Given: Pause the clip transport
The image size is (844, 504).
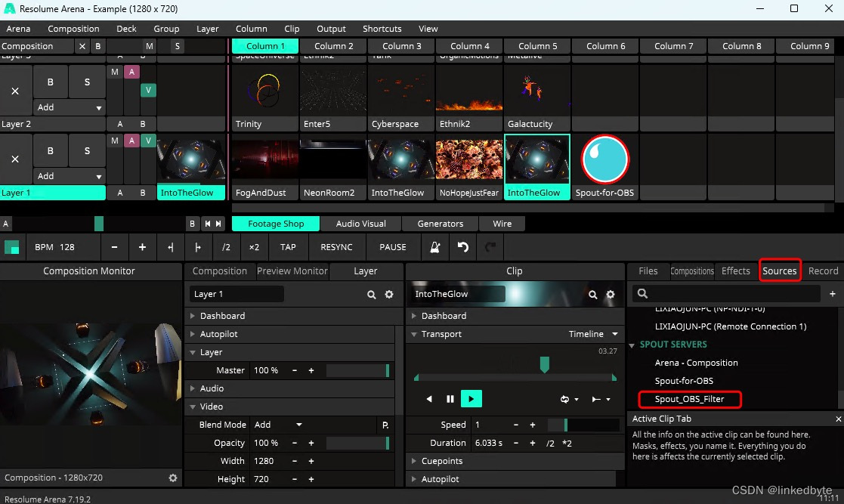Looking at the screenshot, I should [450, 399].
